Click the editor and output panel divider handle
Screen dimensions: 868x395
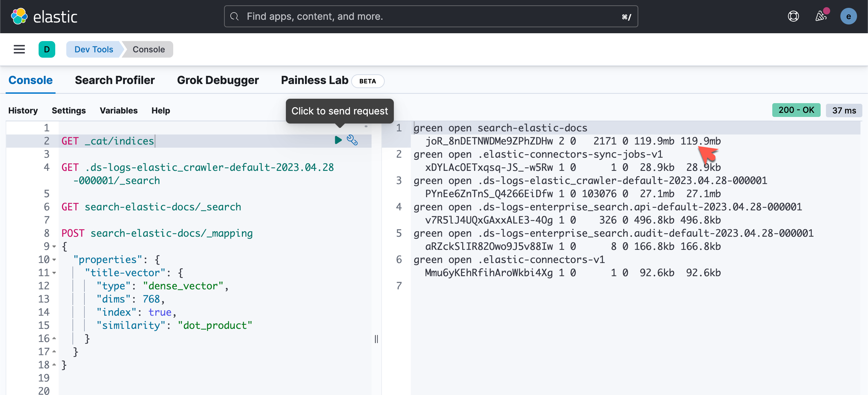[376, 339]
